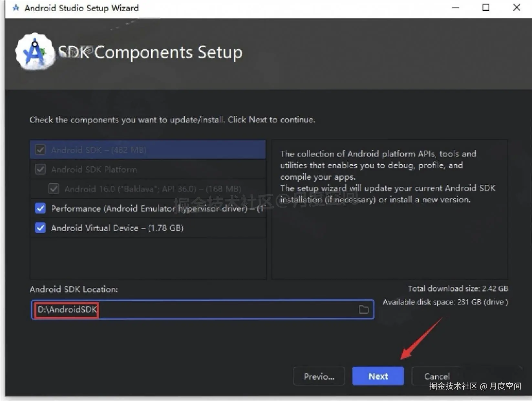Click the Android Studio logo in title bar

pos(16,8)
